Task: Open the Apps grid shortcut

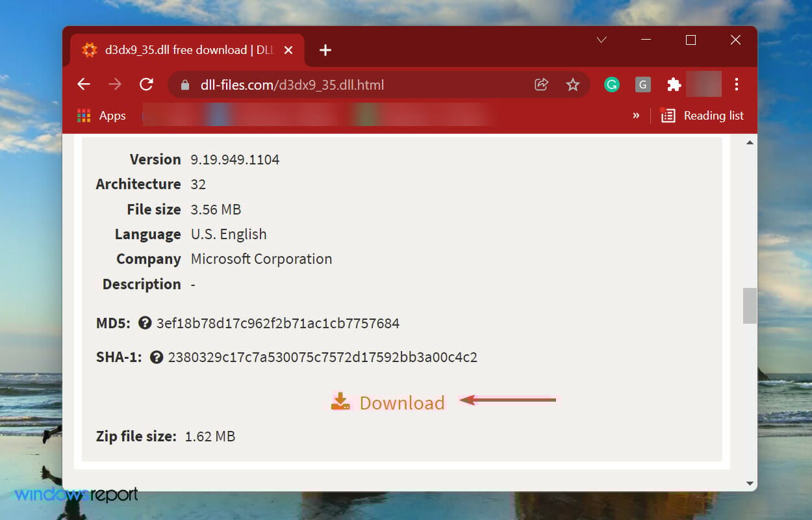Action: click(x=101, y=116)
